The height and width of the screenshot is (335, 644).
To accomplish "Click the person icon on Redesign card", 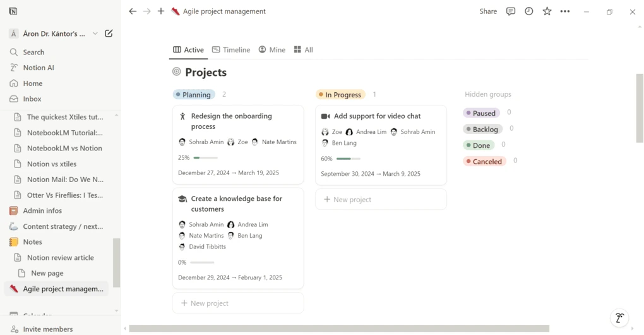I will (x=182, y=116).
